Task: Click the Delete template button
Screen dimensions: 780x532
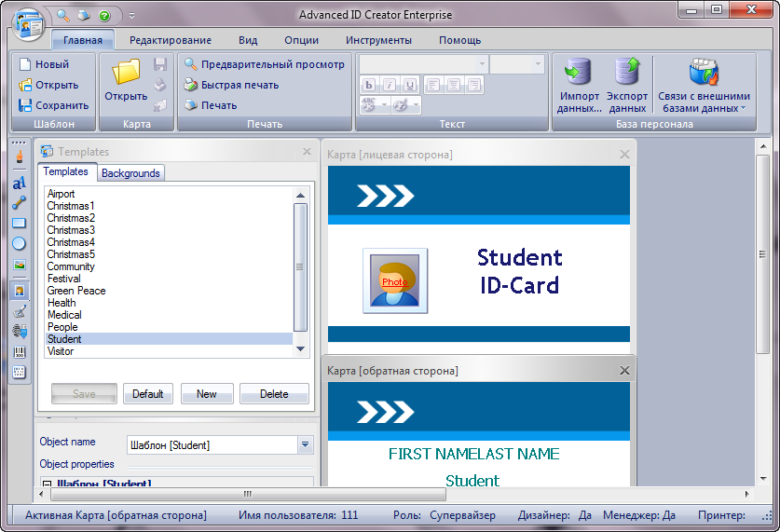Action: click(x=274, y=394)
